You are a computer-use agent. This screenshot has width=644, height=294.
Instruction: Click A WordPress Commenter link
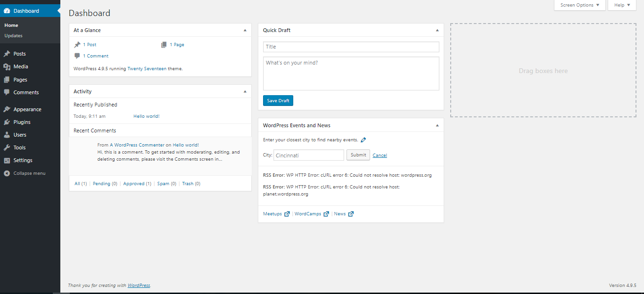point(137,145)
